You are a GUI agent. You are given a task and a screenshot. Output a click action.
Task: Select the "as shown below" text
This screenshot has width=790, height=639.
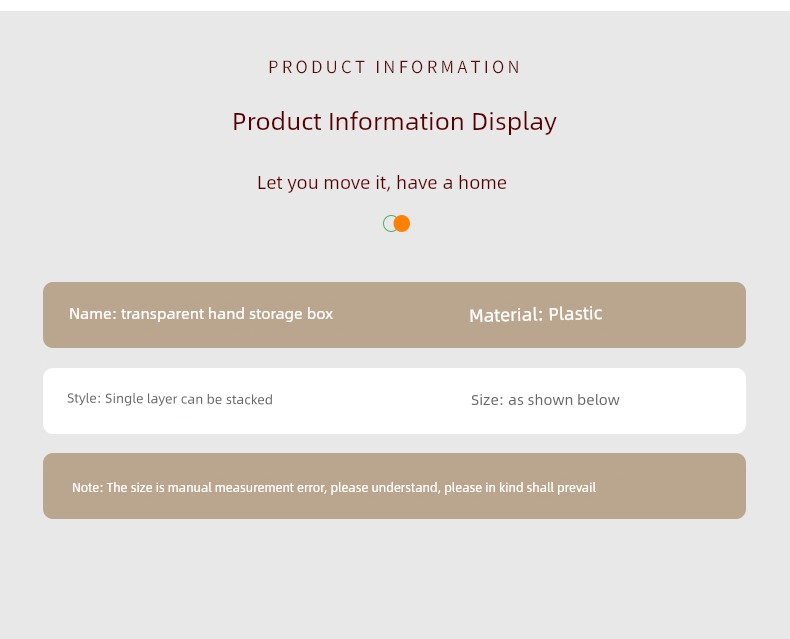pos(564,400)
